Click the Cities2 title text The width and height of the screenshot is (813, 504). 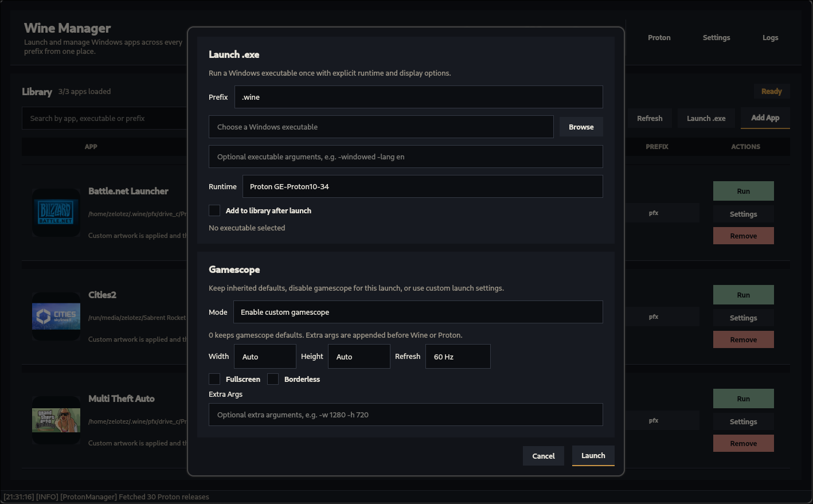pyautogui.click(x=102, y=295)
